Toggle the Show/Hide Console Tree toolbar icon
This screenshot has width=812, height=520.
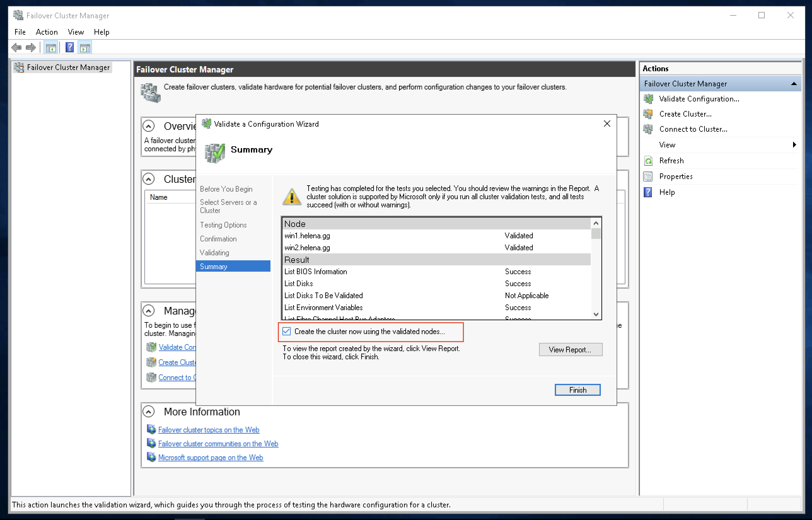coord(51,48)
